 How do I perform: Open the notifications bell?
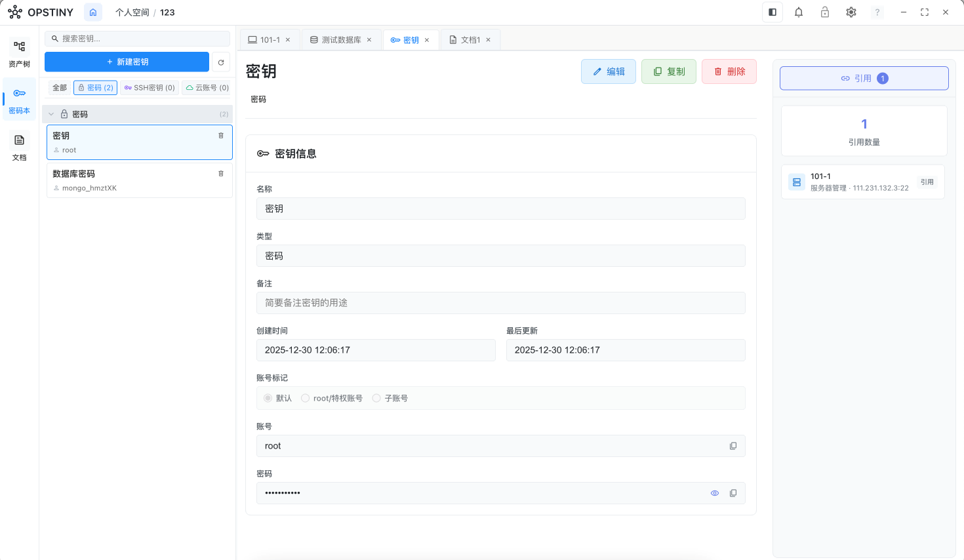click(798, 12)
